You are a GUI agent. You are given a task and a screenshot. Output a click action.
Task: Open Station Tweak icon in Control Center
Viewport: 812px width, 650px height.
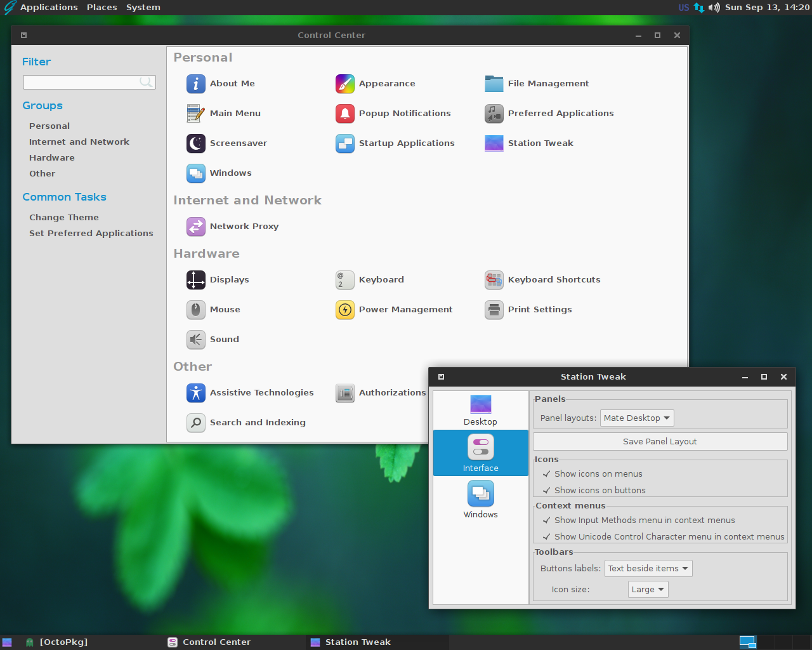point(494,143)
